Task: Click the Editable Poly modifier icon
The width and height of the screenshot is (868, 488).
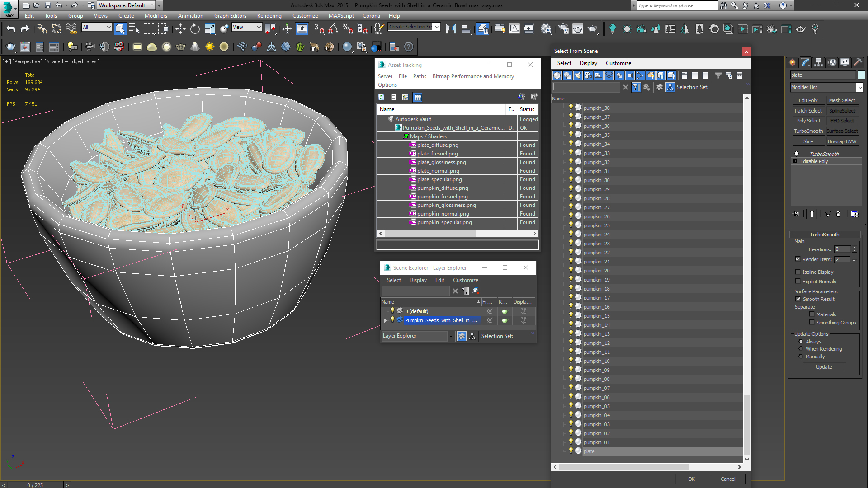Action: [795, 161]
